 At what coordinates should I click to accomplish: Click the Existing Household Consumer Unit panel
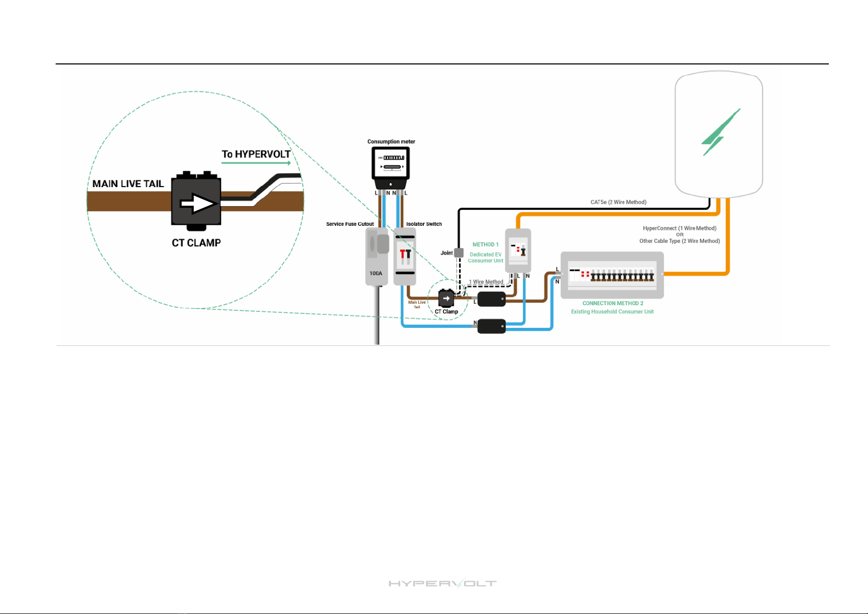(x=612, y=275)
